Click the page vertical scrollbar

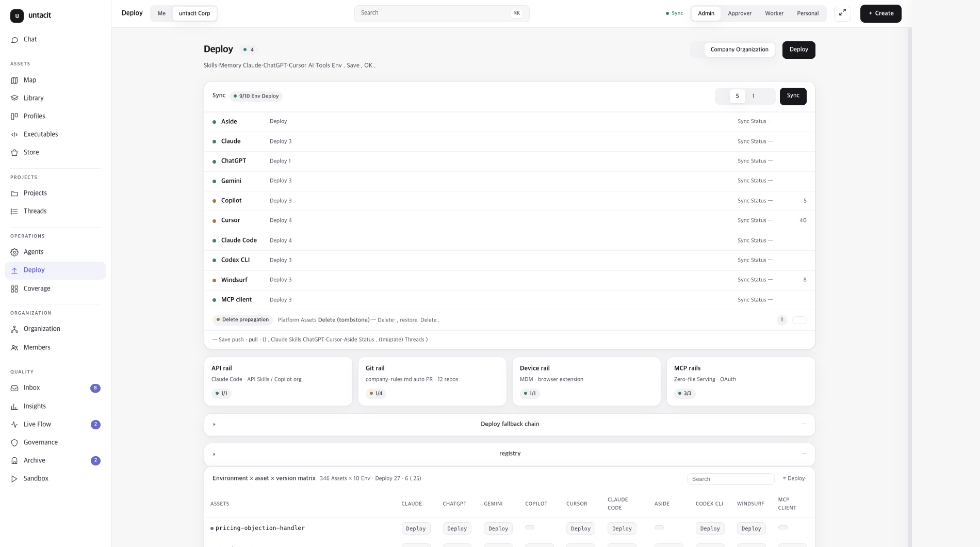tap(910, 287)
